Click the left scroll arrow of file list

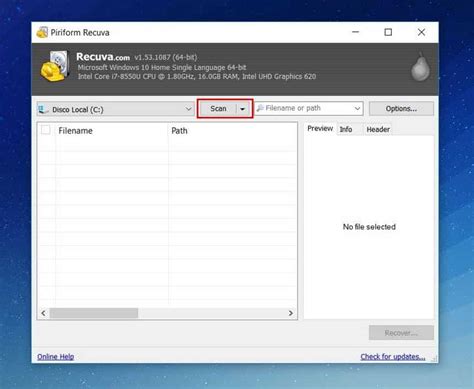point(43,313)
